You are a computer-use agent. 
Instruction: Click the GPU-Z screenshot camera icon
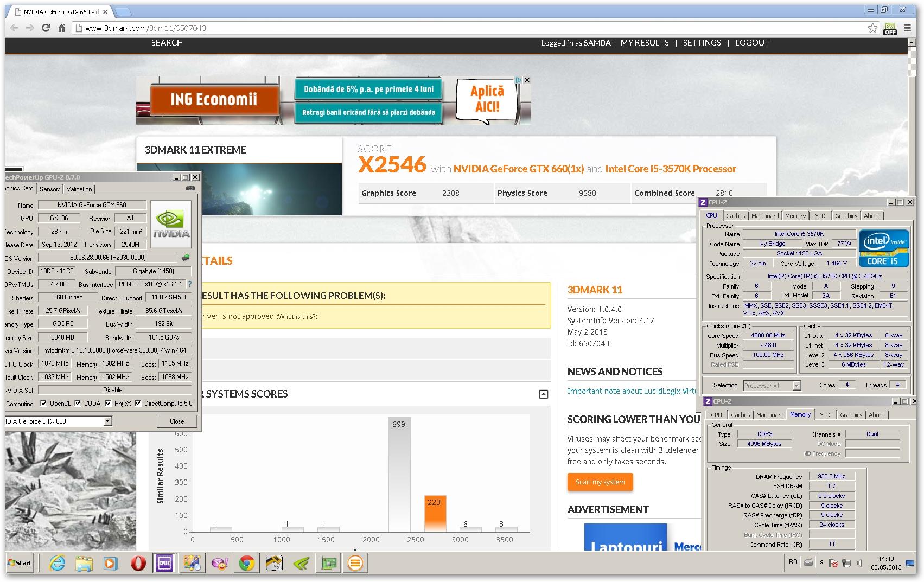190,188
